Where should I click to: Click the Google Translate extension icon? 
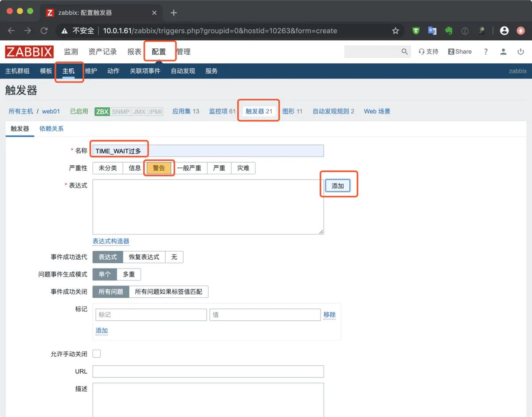pyautogui.click(x=432, y=31)
